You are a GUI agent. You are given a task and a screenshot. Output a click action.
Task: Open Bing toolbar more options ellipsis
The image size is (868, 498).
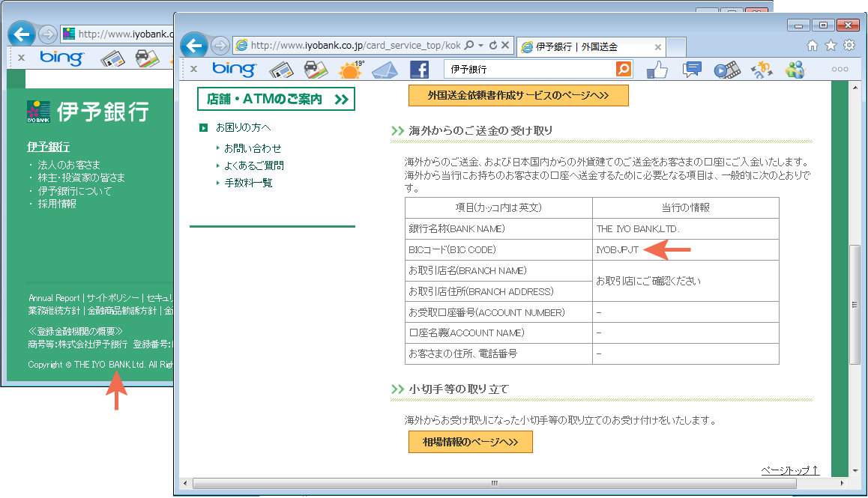pos(840,69)
